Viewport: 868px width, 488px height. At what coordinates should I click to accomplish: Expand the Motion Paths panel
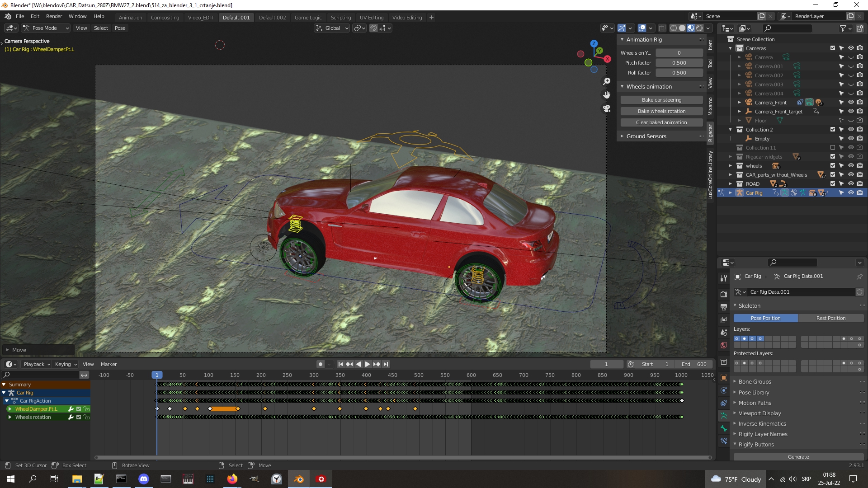click(755, 403)
